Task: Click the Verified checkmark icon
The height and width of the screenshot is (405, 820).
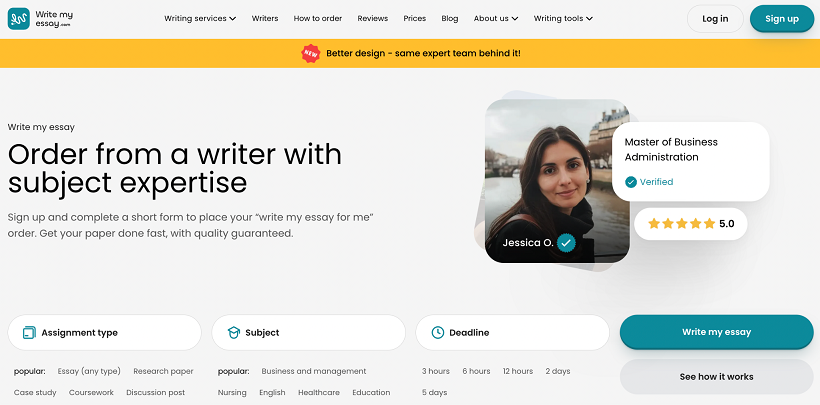Action: pos(631,182)
